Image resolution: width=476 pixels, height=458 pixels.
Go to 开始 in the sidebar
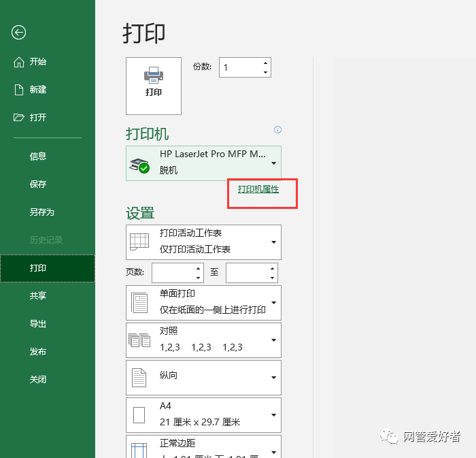pos(38,62)
